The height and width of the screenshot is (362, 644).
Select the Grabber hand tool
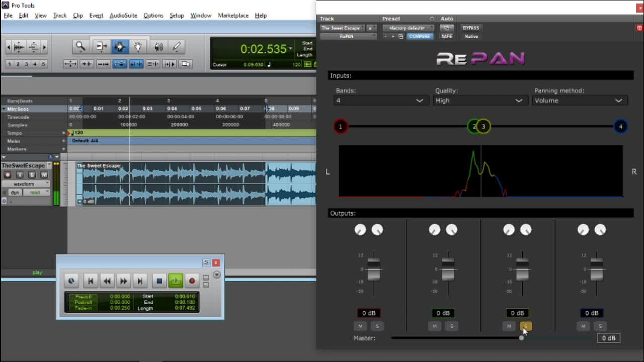pos(138,47)
